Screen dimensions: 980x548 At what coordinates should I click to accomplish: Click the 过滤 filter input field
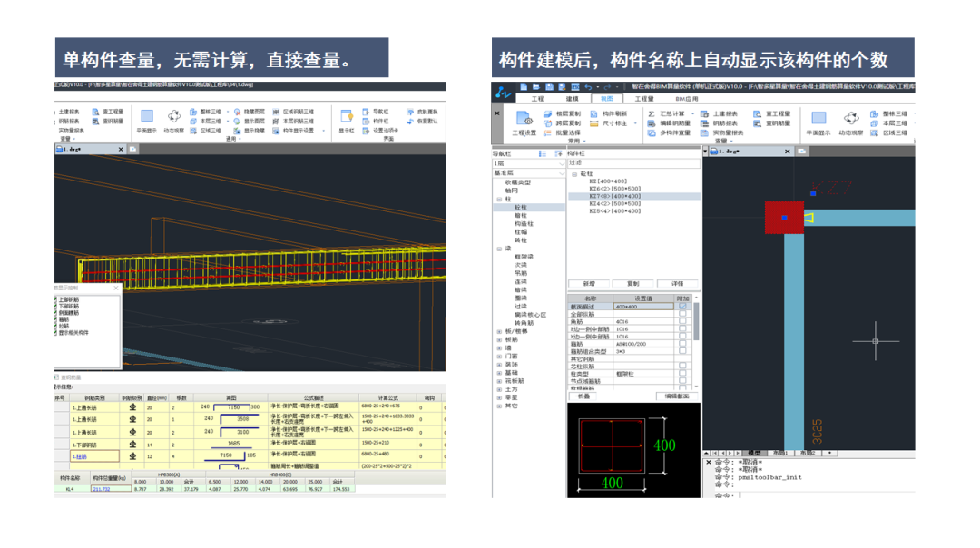(x=633, y=162)
